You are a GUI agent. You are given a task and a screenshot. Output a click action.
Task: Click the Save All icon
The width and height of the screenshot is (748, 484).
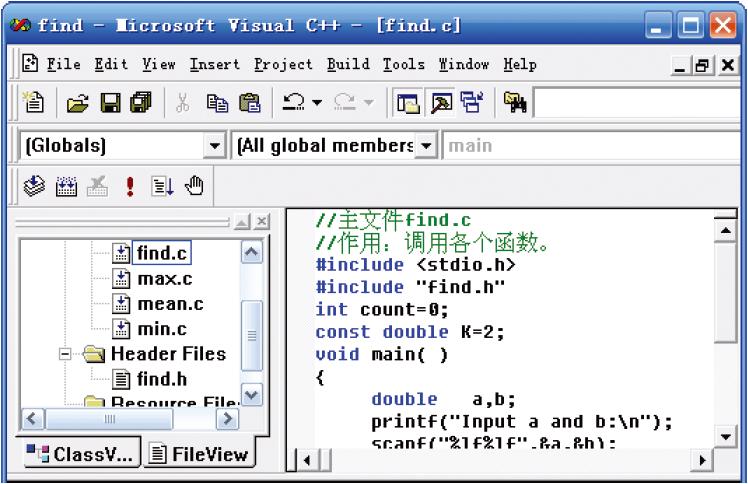click(x=141, y=103)
